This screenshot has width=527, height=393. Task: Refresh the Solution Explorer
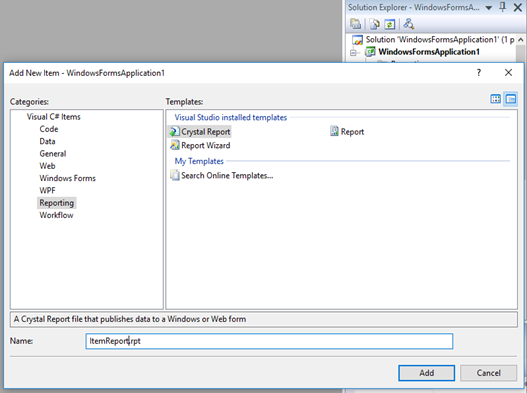[x=390, y=24]
